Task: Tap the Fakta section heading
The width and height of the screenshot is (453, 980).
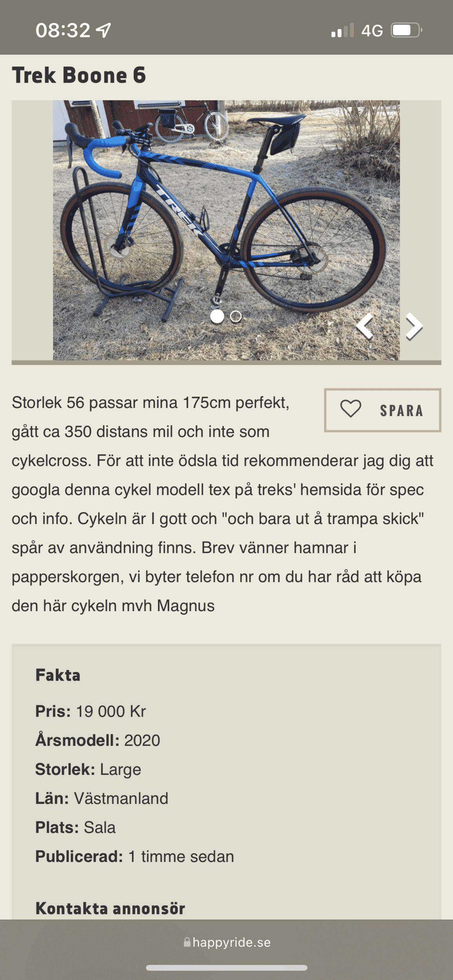Action: point(58,675)
